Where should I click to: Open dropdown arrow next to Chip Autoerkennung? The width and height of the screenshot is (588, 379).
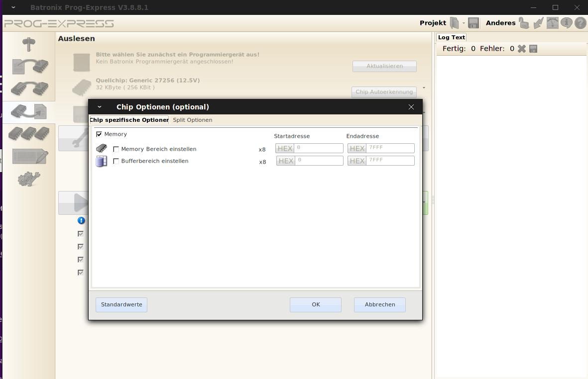[424, 88]
